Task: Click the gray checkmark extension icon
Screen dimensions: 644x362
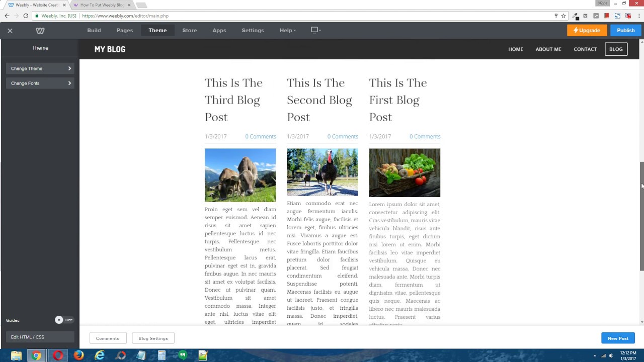Action: [x=596, y=16]
